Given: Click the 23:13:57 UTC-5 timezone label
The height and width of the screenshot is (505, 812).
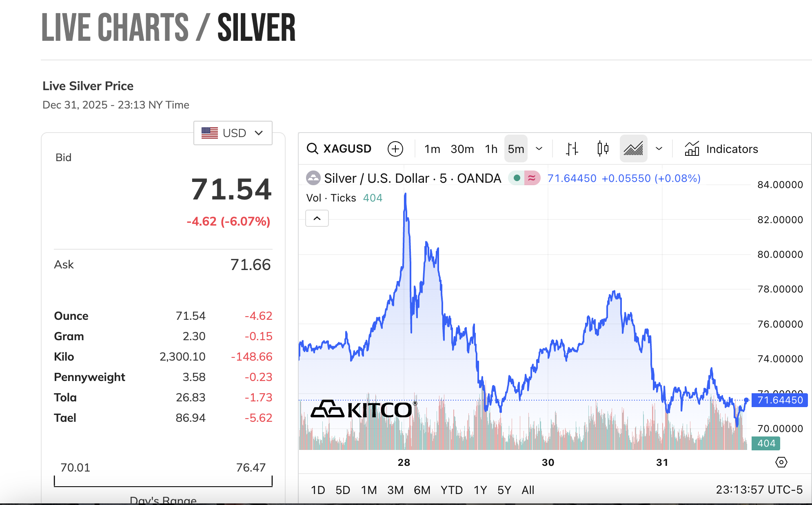Looking at the screenshot, I should pyautogui.click(x=759, y=489).
